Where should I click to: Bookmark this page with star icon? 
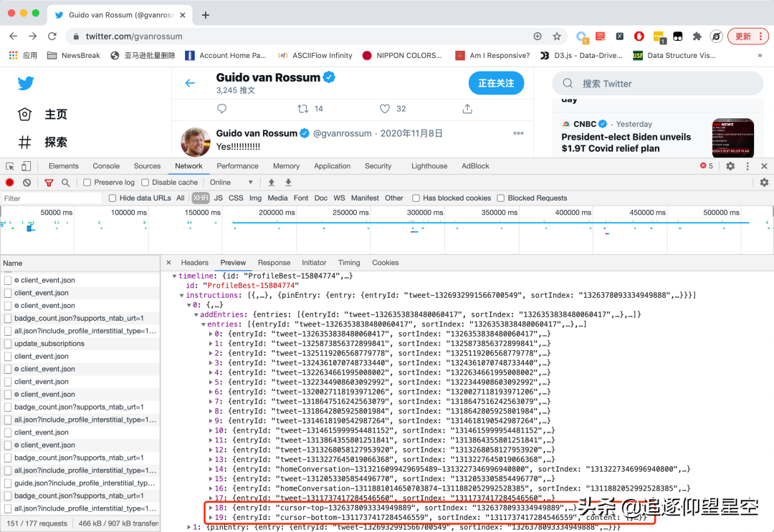[x=557, y=36]
